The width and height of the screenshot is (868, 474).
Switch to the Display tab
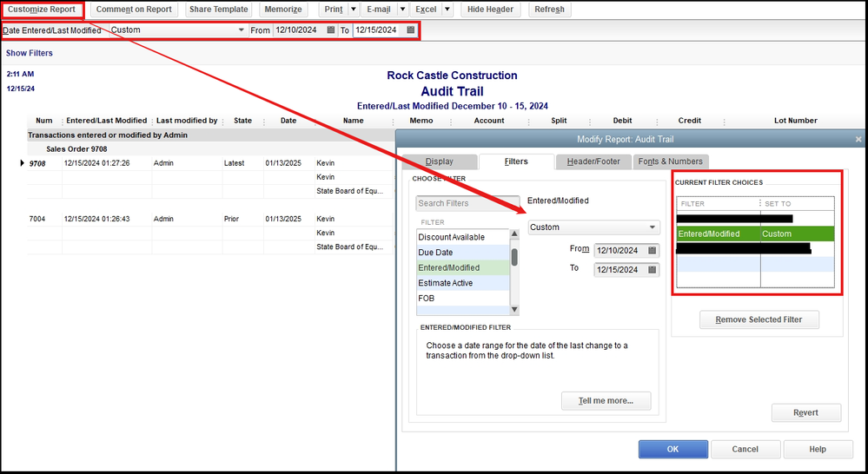[x=440, y=161]
